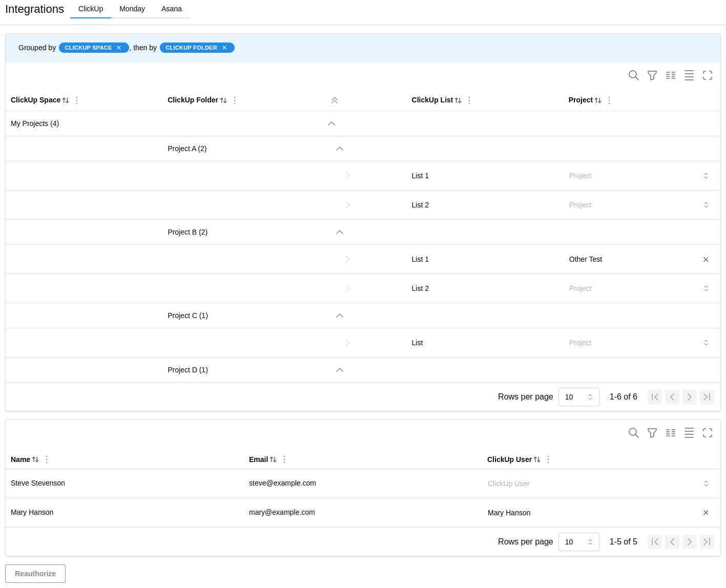Collapse the Project D (1) folder

tap(340, 370)
